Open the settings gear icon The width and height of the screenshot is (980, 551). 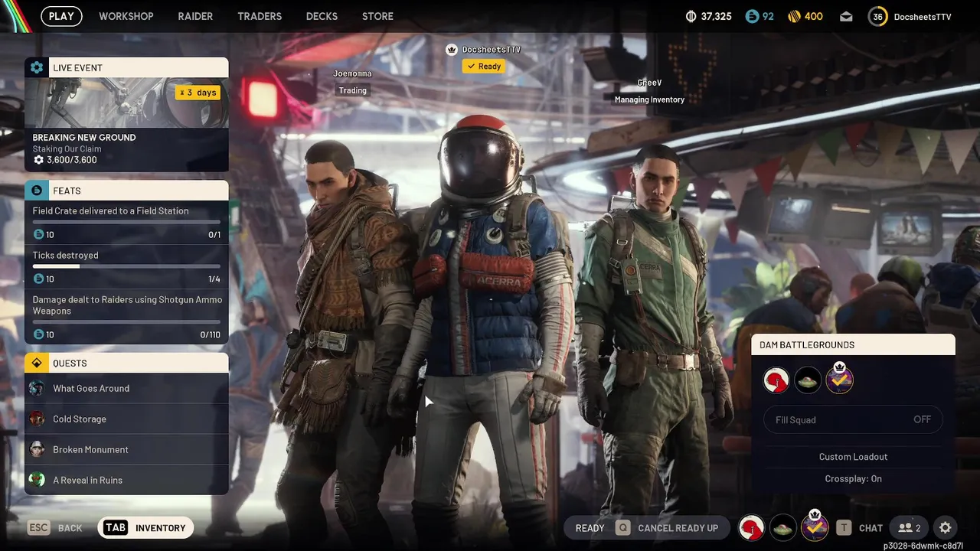[x=946, y=528]
